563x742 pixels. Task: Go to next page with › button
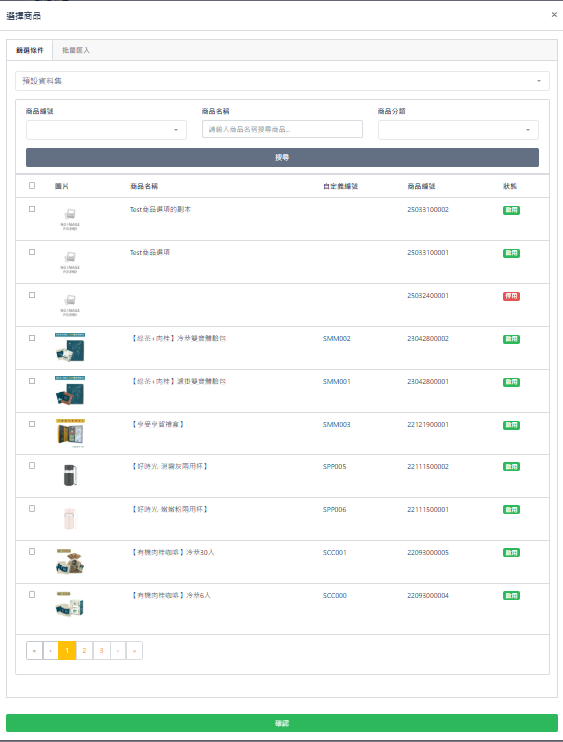[x=118, y=651]
